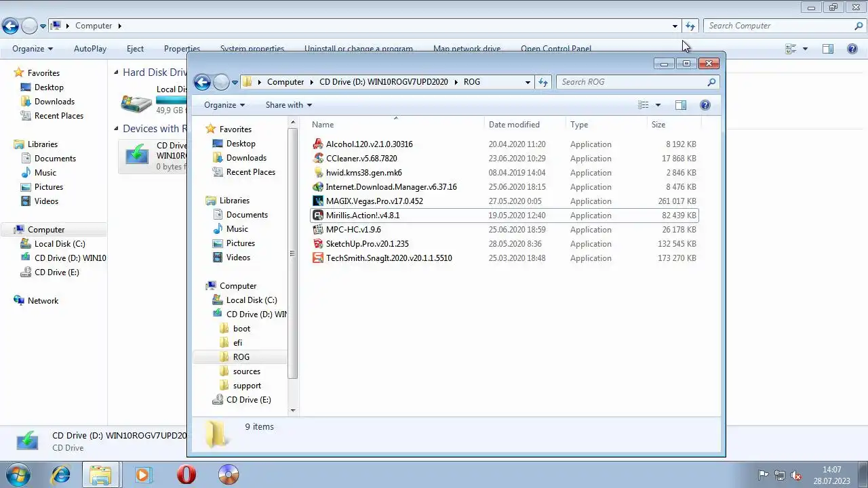Launch Internet Explorer from taskbar
868x488 pixels.
(61, 474)
